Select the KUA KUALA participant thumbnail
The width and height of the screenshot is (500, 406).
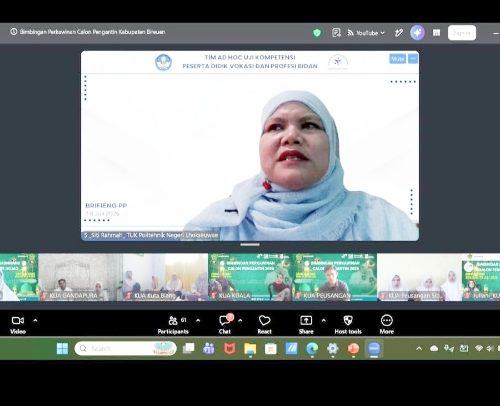pyautogui.click(x=250, y=277)
